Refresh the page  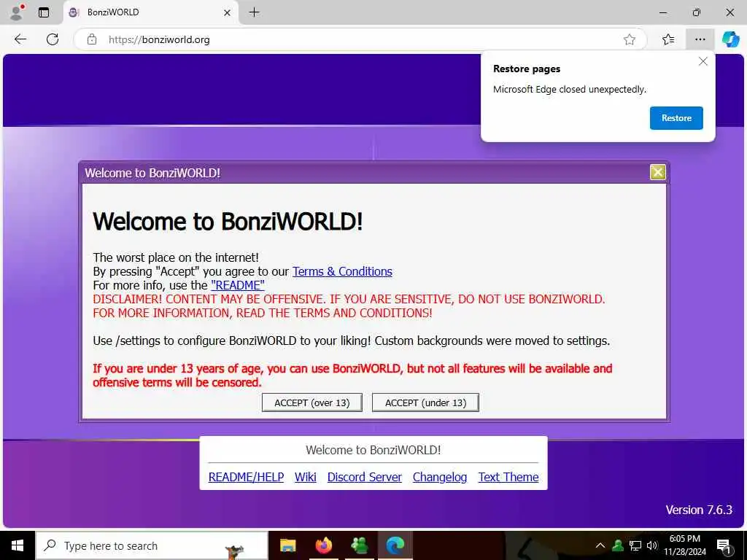[53, 39]
